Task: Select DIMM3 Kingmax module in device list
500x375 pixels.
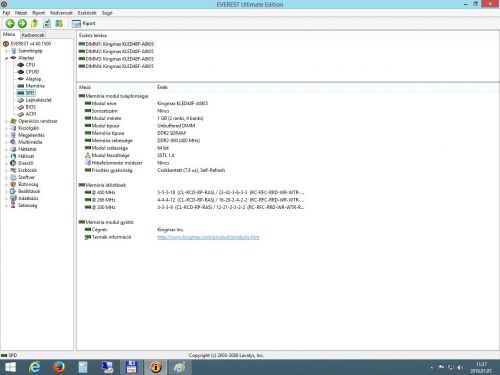Action: coord(116,59)
